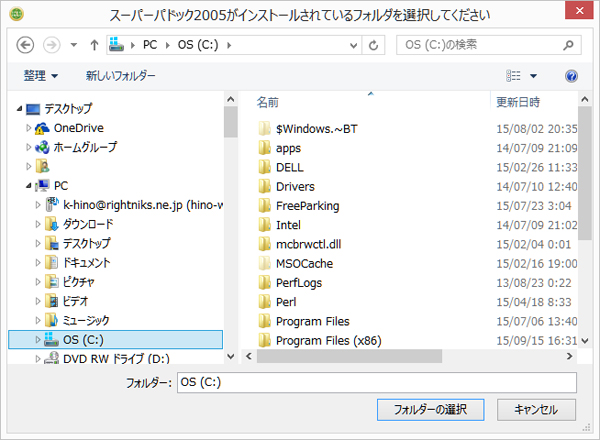
Task: Click the 13/08/23 0:22 date cell
Action: click(x=534, y=283)
